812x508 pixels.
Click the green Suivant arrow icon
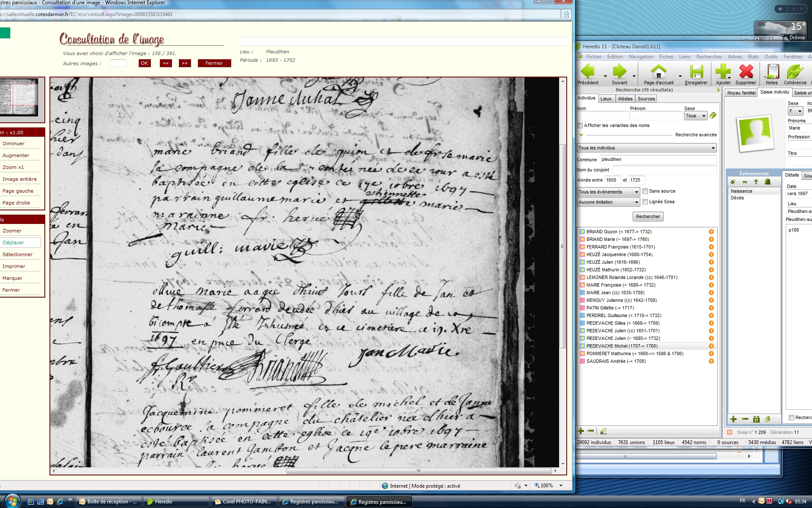coord(619,72)
